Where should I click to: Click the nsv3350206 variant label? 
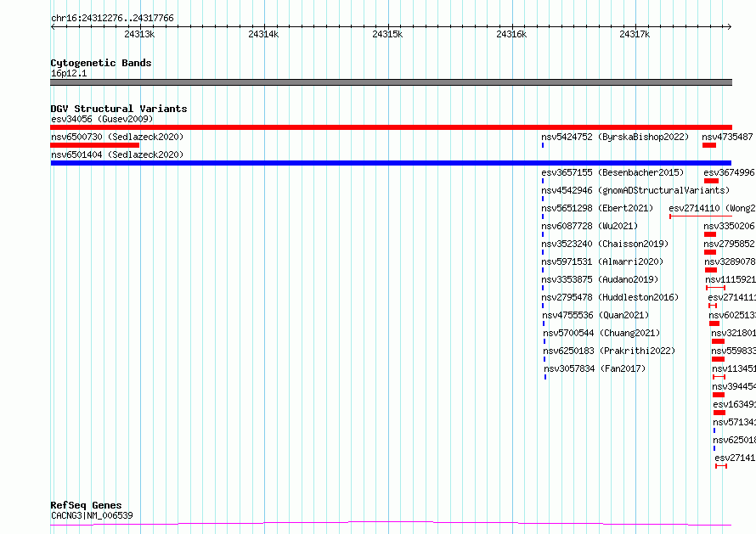pyautogui.click(x=729, y=226)
